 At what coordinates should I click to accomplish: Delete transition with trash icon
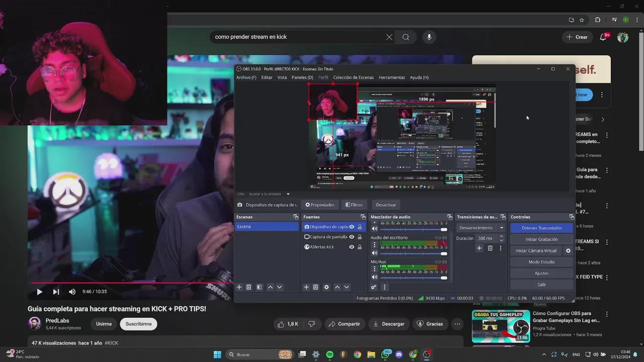(x=490, y=248)
